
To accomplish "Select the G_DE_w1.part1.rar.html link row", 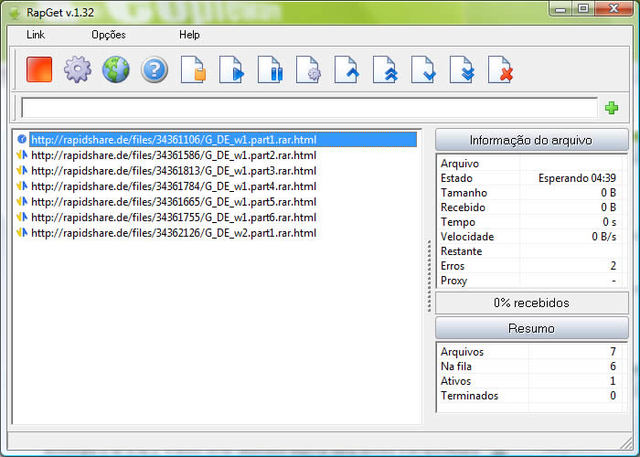I will [223, 140].
